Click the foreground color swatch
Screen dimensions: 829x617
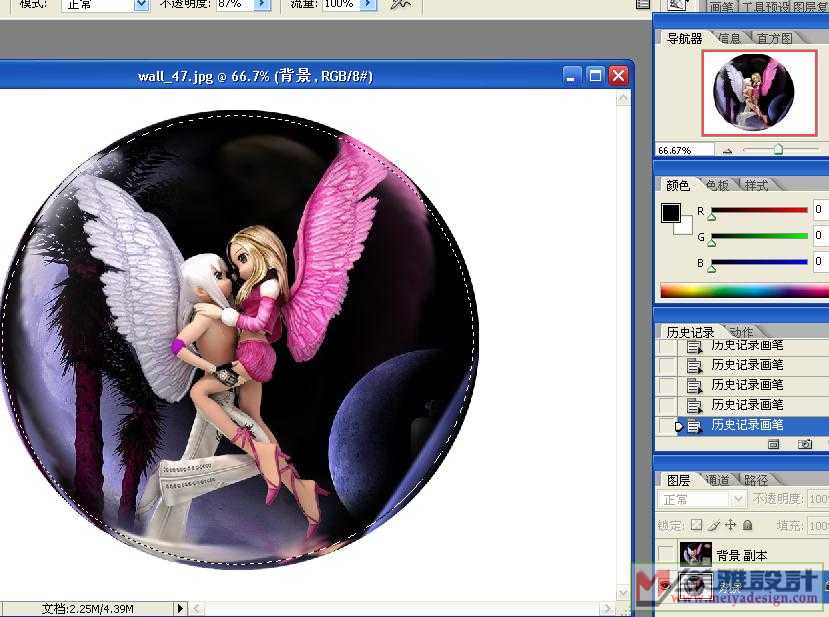pos(670,213)
